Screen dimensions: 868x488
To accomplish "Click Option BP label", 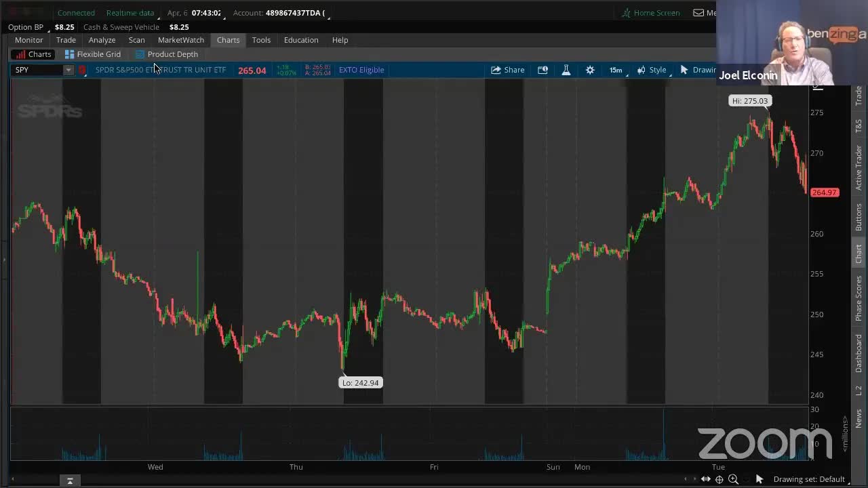I will 26,27.
